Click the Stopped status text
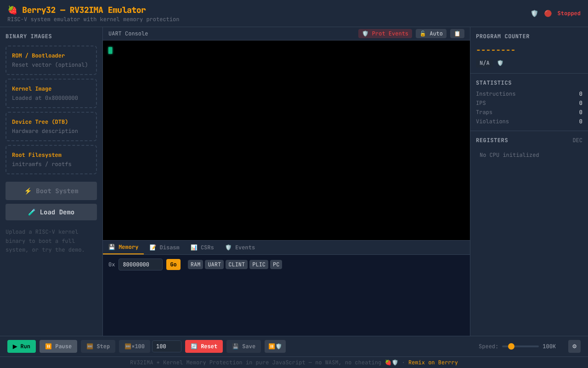The width and height of the screenshot is (588, 368). tap(569, 13)
